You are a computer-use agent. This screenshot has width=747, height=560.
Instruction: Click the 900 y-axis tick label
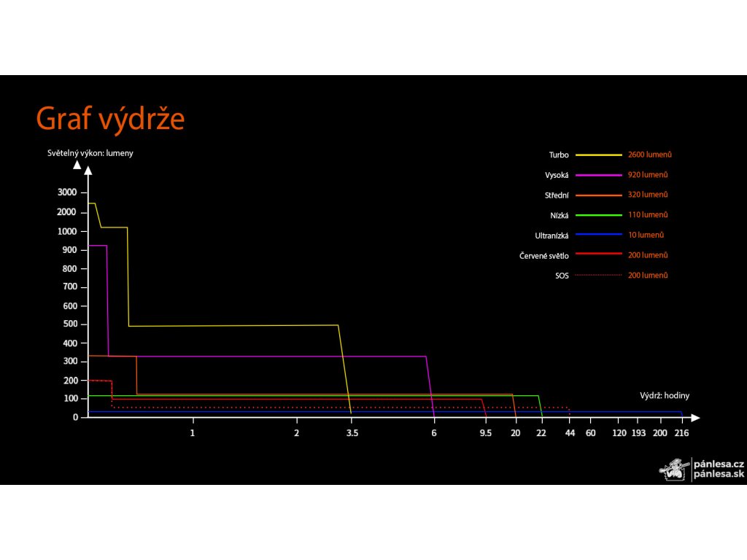69,250
